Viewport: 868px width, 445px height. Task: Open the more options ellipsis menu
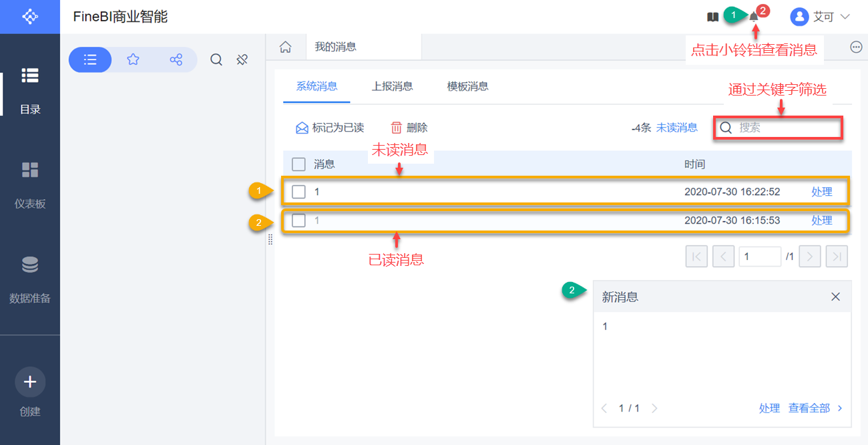(857, 47)
